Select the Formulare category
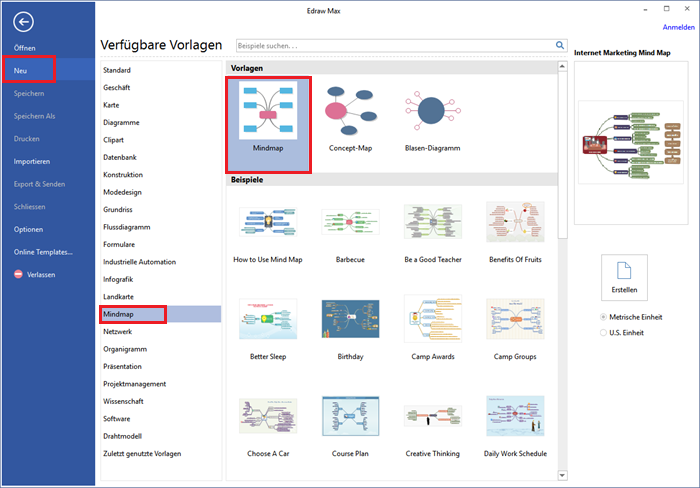This screenshot has height=488, width=700. pos(119,244)
